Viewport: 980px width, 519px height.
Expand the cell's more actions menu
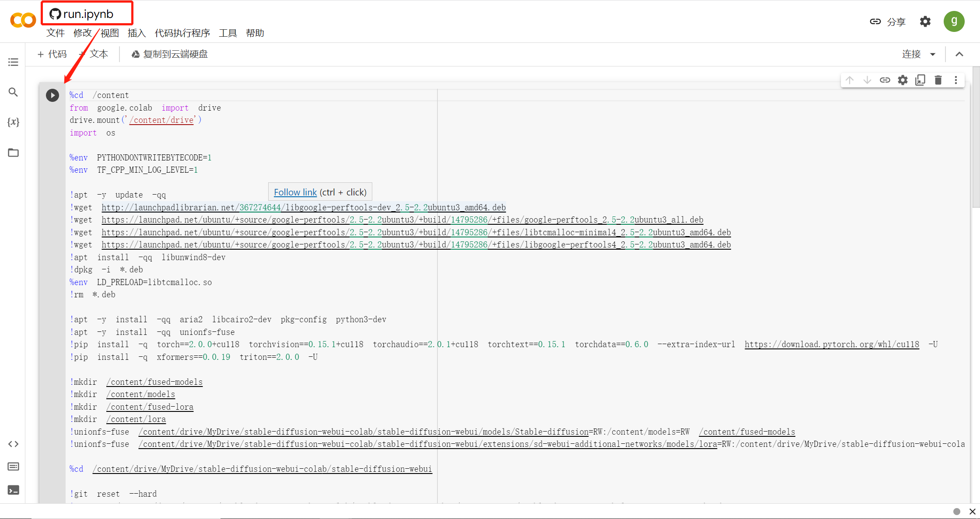point(956,80)
